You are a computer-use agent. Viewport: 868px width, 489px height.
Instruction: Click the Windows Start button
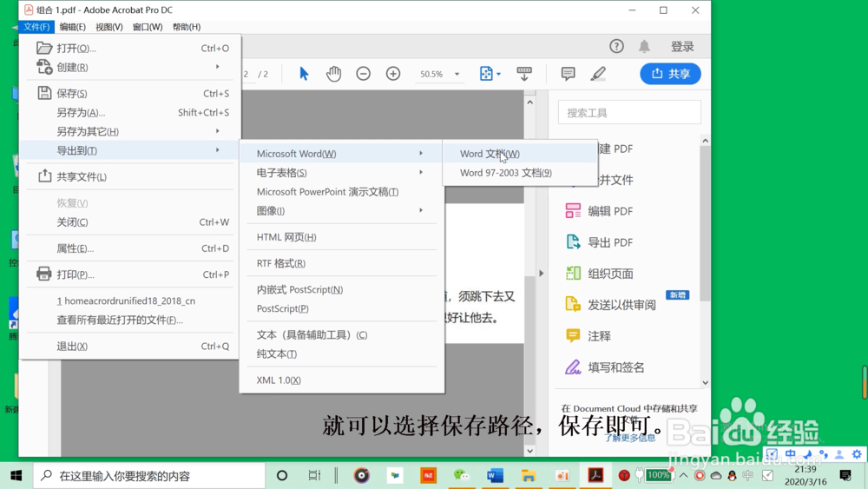[x=16, y=476]
